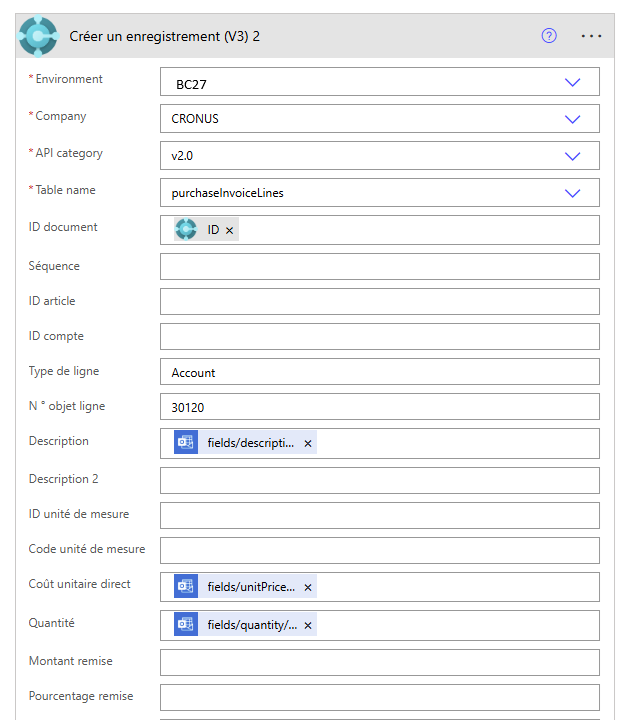Remove the fields/quantity token
Viewport: 625px width, 720px height.
[308, 626]
